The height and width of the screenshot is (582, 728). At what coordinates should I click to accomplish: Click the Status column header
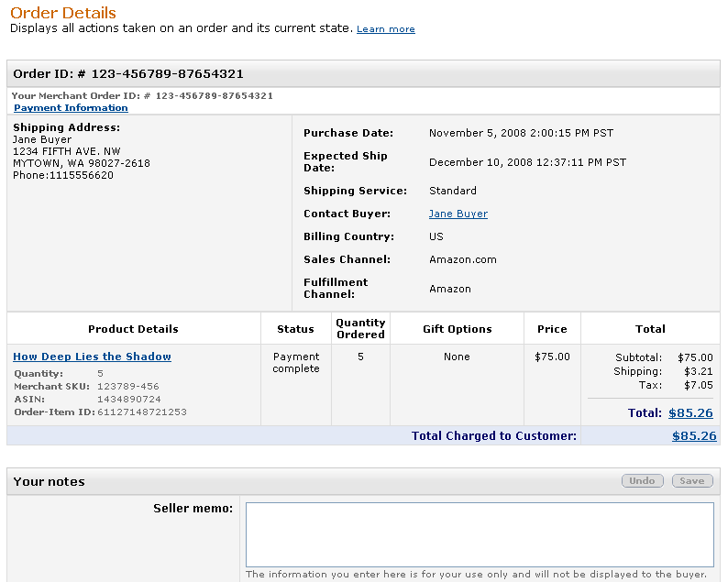tap(295, 329)
